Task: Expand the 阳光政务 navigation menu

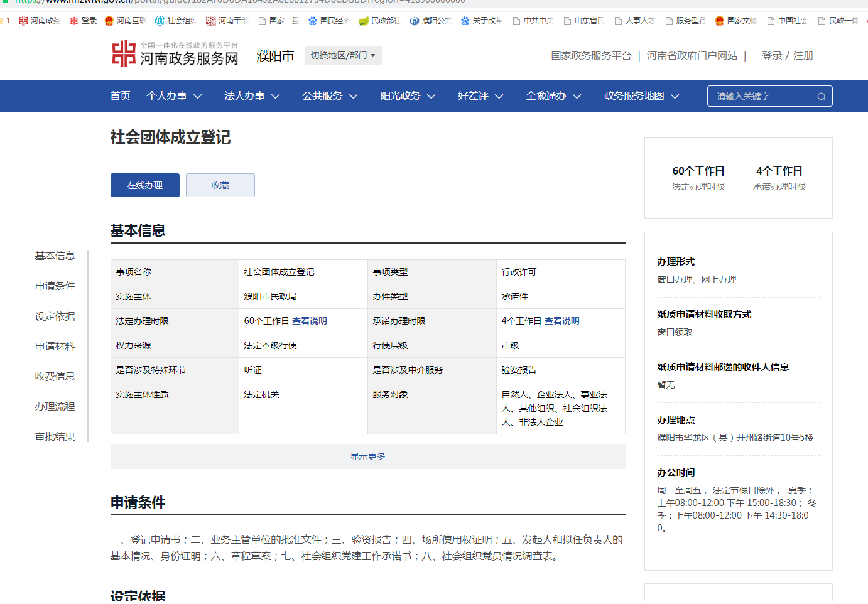Action: click(x=408, y=96)
